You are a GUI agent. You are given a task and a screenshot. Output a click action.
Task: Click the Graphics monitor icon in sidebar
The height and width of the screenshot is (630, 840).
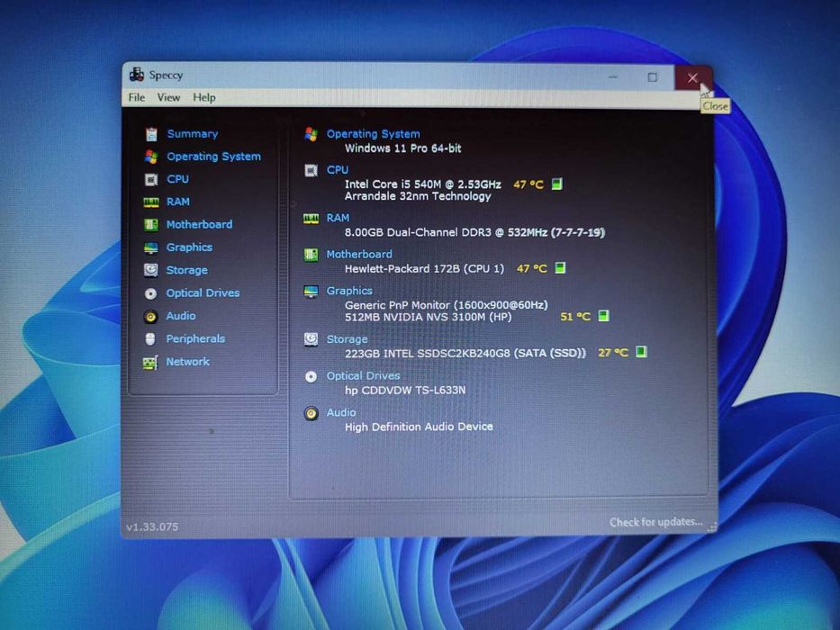tap(151, 247)
